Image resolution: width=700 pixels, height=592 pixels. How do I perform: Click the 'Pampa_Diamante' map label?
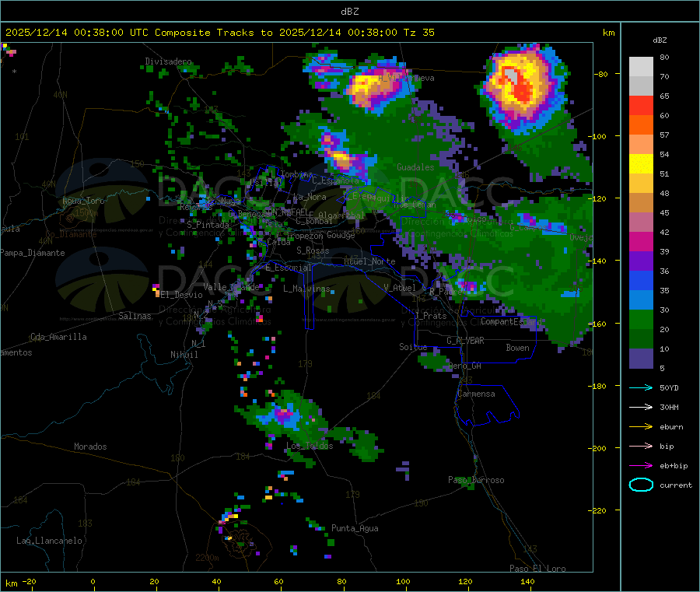[x=32, y=253]
